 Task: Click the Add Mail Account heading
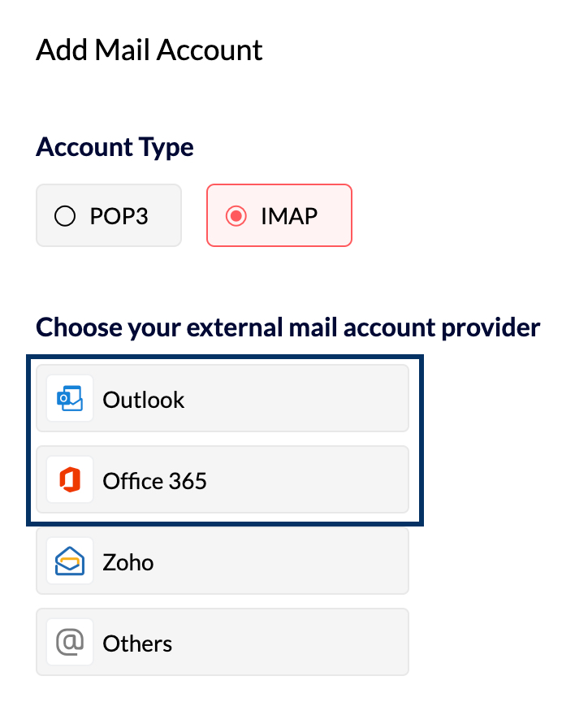click(x=149, y=50)
